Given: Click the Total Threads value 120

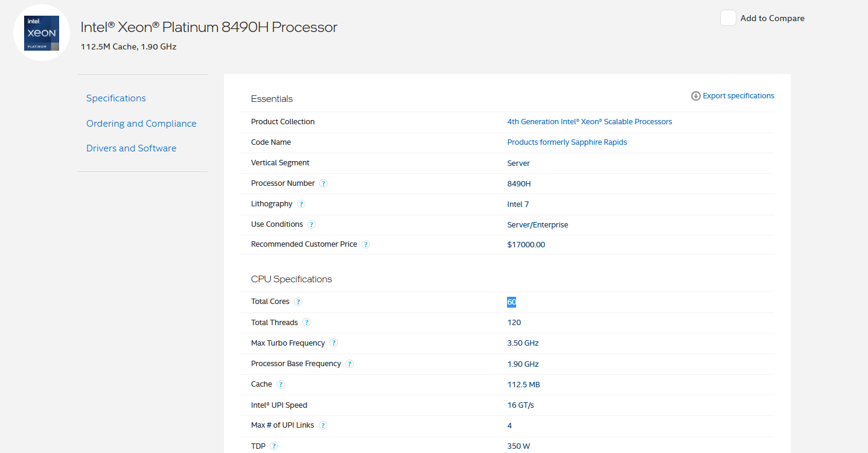Looking at the screenshot, I should pos(514,323).
